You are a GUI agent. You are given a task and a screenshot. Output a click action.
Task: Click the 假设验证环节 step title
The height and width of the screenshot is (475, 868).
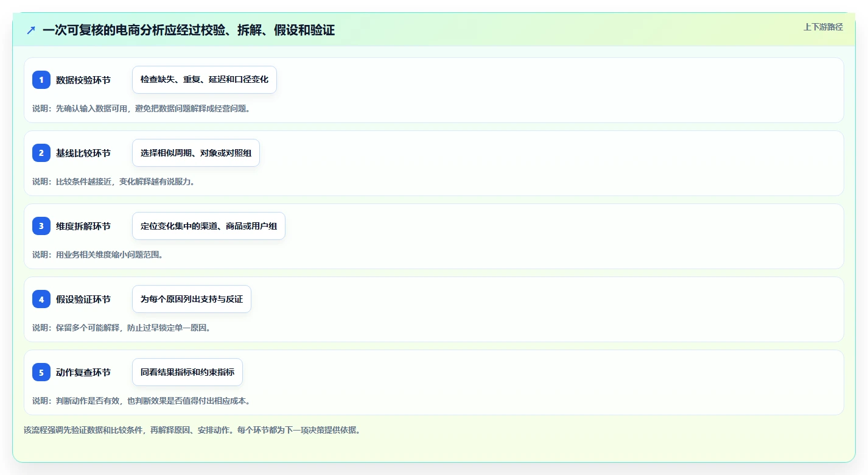83,299
